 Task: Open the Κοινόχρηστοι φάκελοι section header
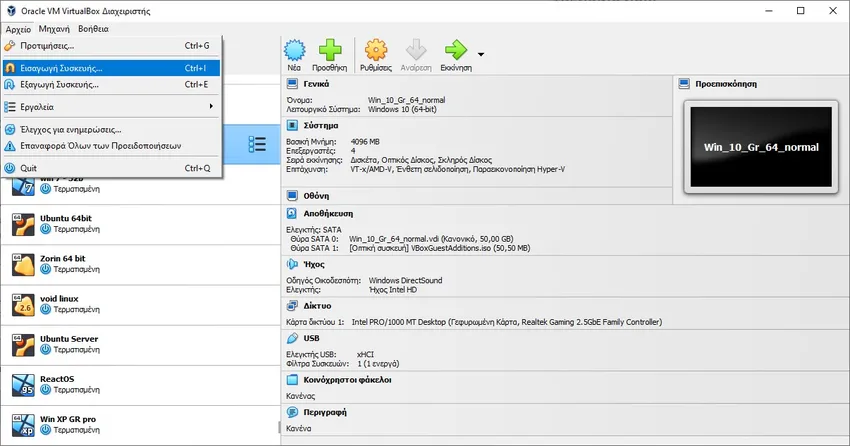pyautogui.click(x=347, y=380)
